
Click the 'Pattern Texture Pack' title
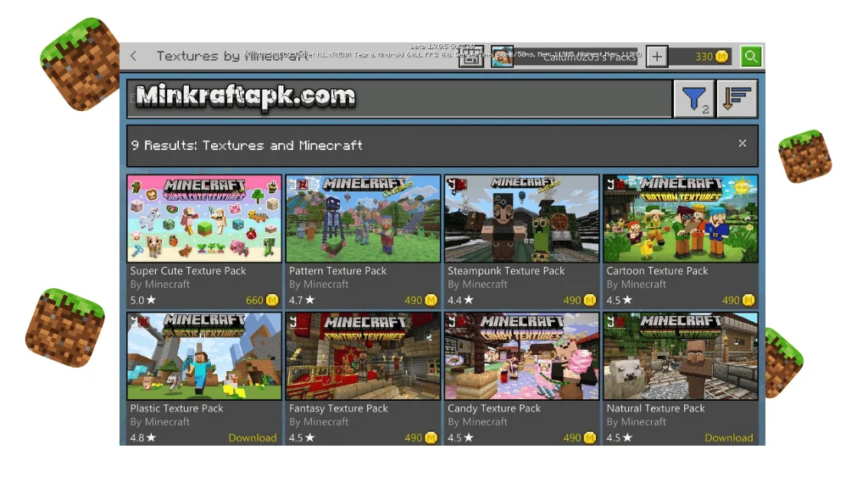point(337,270)
